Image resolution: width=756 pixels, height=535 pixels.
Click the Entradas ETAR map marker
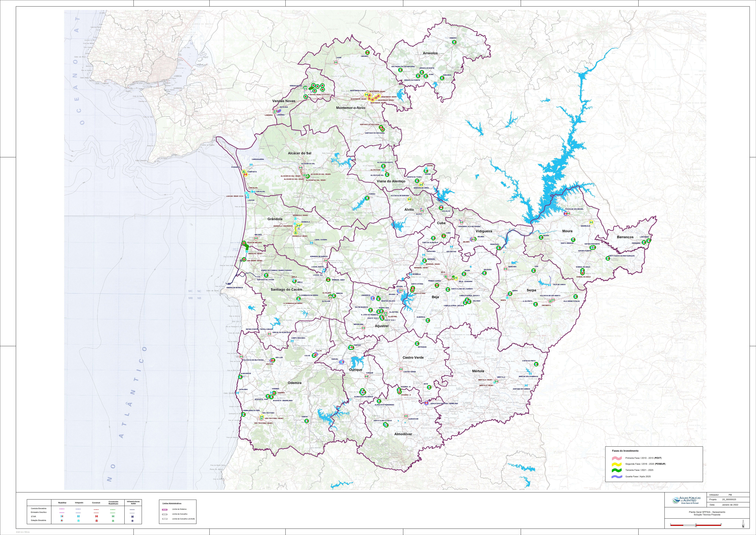417,344
